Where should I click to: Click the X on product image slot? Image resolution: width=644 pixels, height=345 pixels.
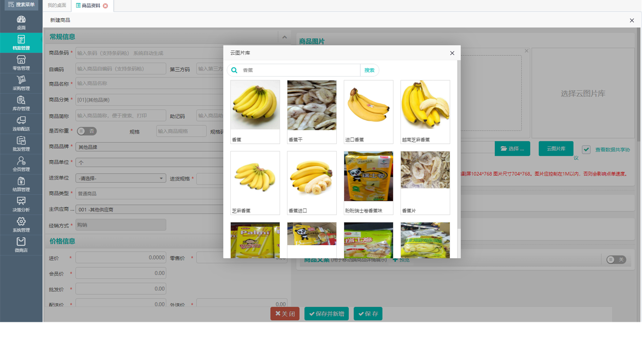(526, 51)
